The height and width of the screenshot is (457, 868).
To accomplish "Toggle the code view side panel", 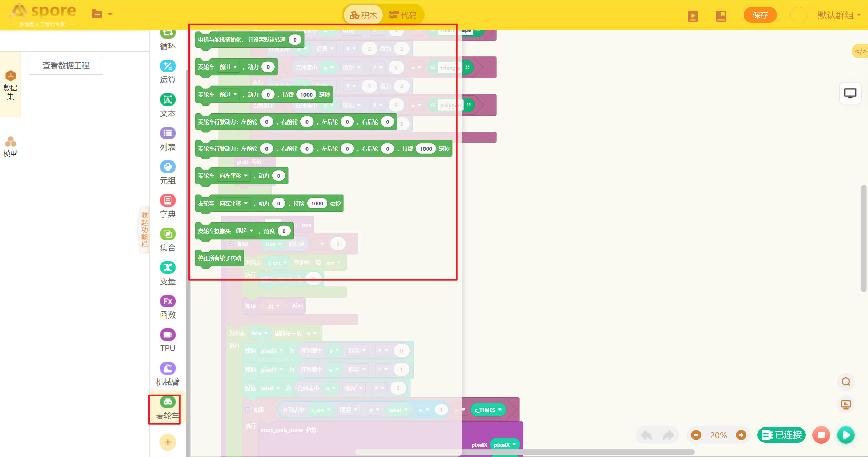I will (860, 51).
